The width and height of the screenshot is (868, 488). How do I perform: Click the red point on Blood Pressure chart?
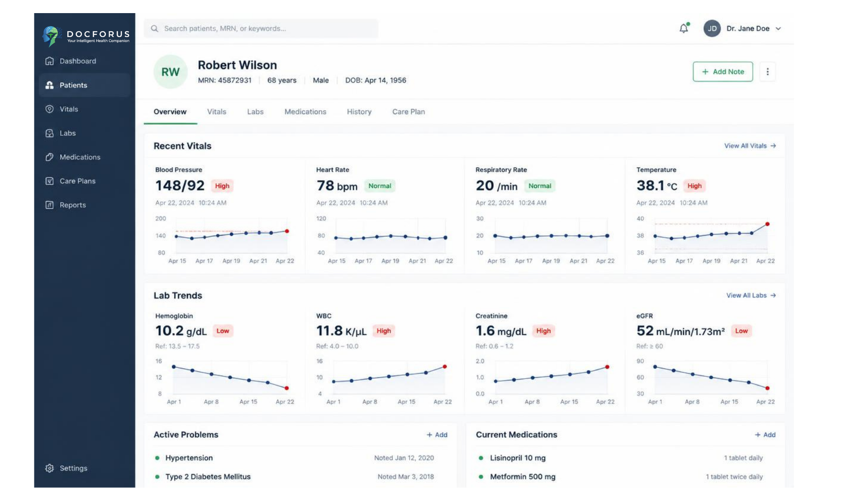coord(287,231)
